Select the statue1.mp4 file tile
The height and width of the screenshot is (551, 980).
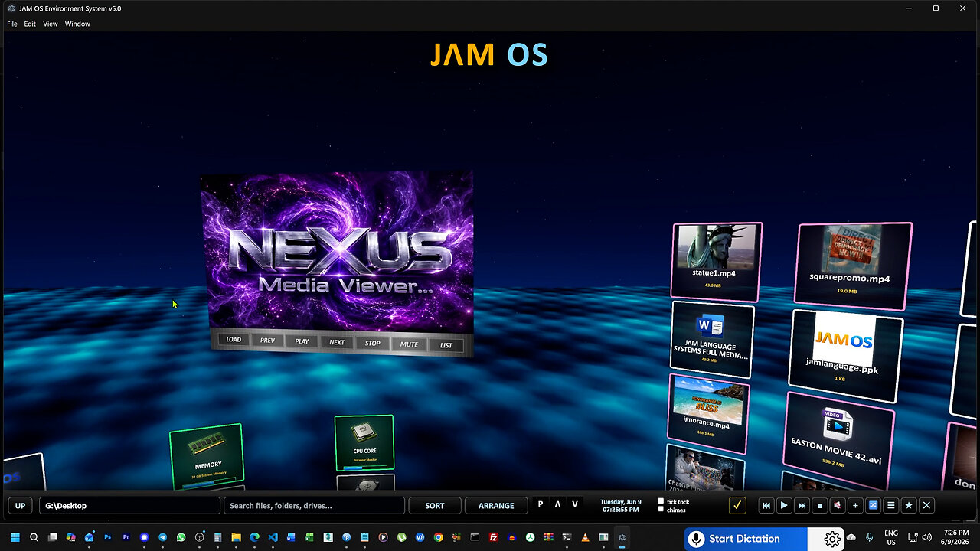point(717,261)
